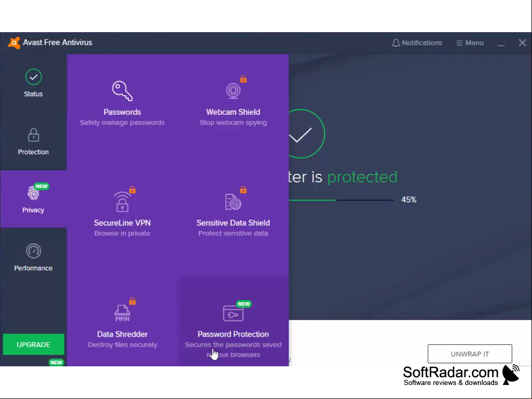Click the UNWRAP IT button
This screenshot has width=532, height=399.
[470, 354]
